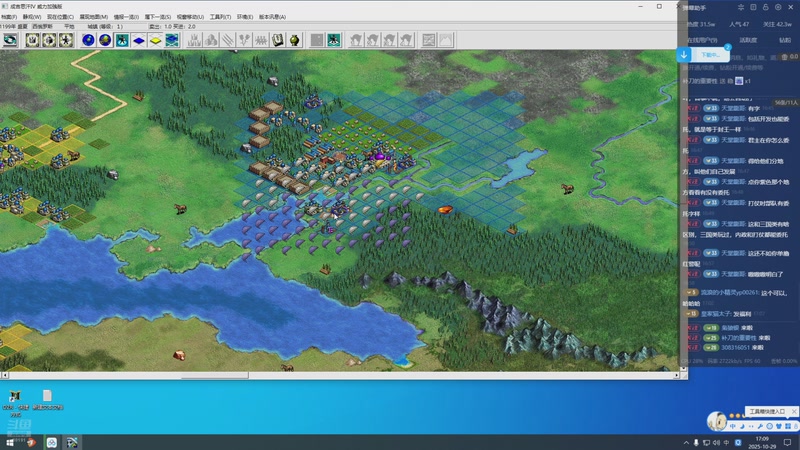This screenshot has height=450, width=800.
Task: Click the eye view icon in game toolbar
Action: [10, 40]
